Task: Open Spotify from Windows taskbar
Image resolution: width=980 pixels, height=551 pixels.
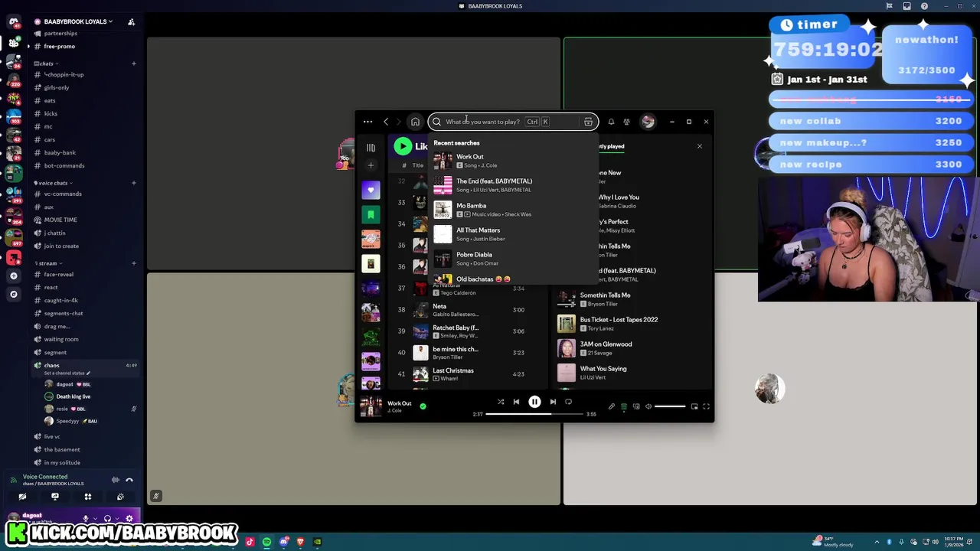Action: tap(266, 542)
